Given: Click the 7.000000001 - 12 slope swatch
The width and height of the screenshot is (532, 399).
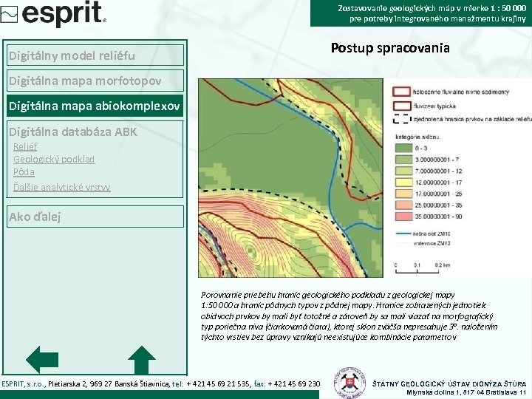Looking at the screenshot, I should click(403, 171).
